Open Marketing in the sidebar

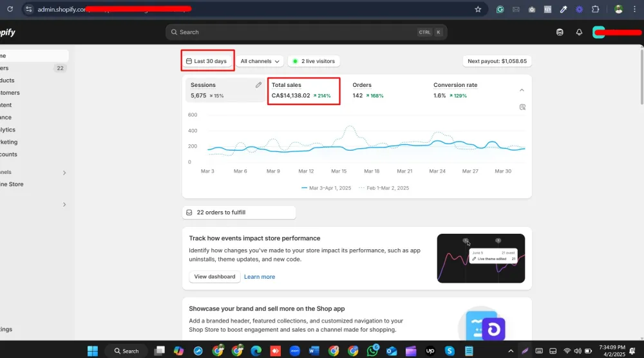point(34,142)
